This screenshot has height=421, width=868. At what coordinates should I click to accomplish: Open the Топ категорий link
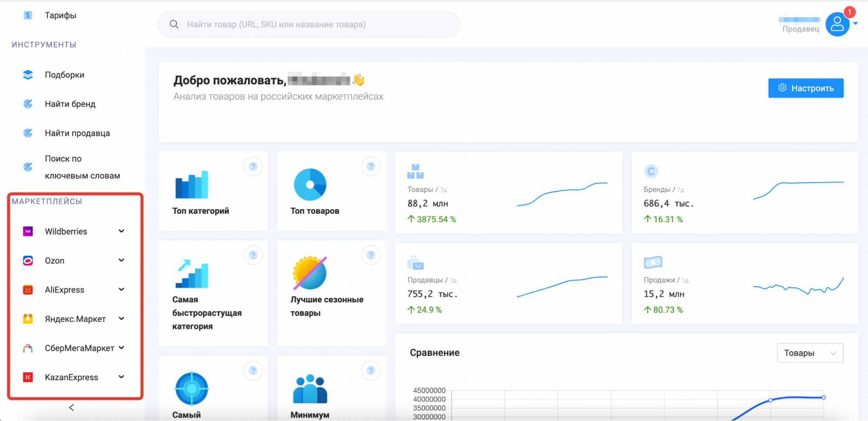click(x=201, y=211)
